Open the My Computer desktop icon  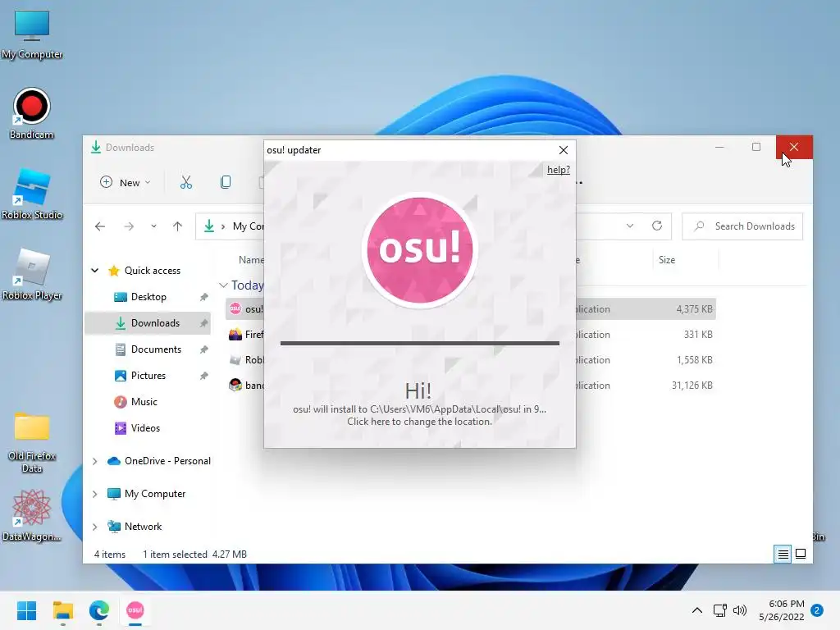[x=32, y=34]
